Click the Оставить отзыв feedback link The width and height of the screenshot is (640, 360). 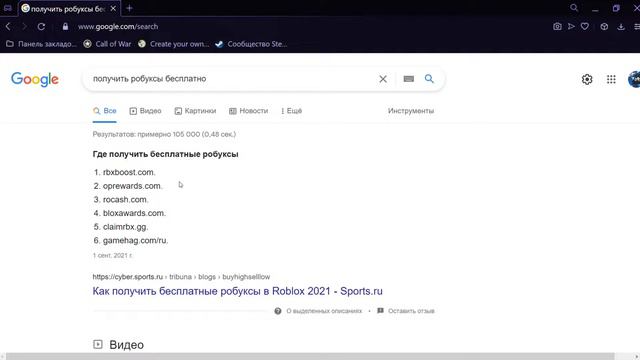coord(411,311)
